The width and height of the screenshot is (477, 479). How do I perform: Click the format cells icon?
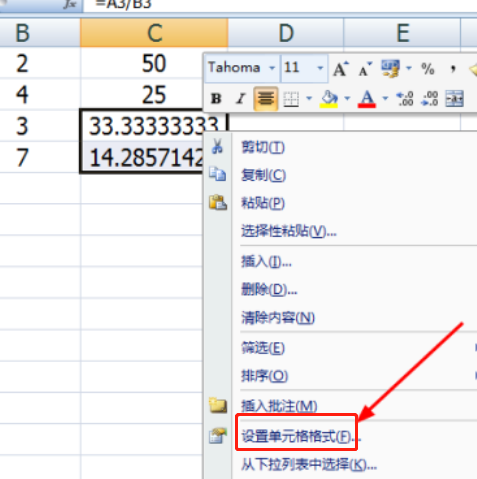[x=217, y=436]
